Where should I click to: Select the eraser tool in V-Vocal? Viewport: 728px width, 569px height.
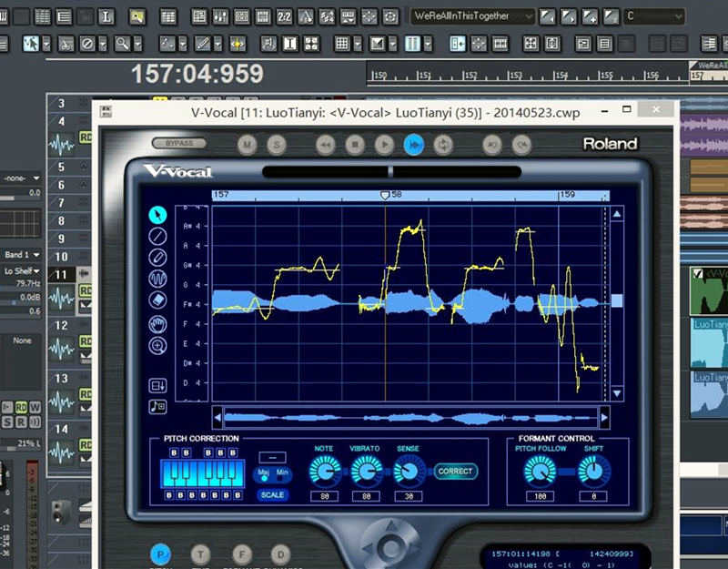[157, 300]
